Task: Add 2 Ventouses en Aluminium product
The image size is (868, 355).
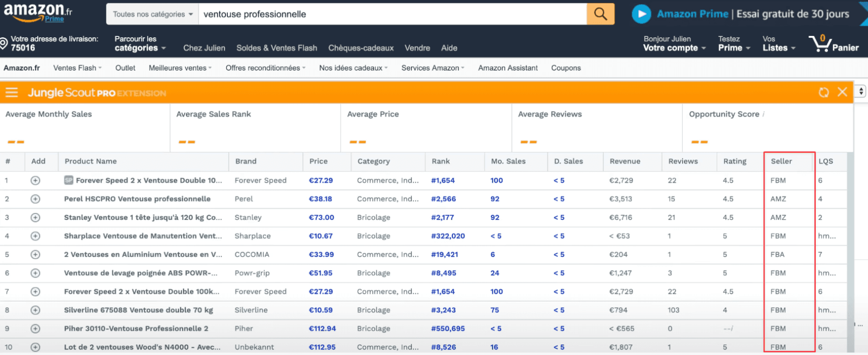Action: (35, 255)
